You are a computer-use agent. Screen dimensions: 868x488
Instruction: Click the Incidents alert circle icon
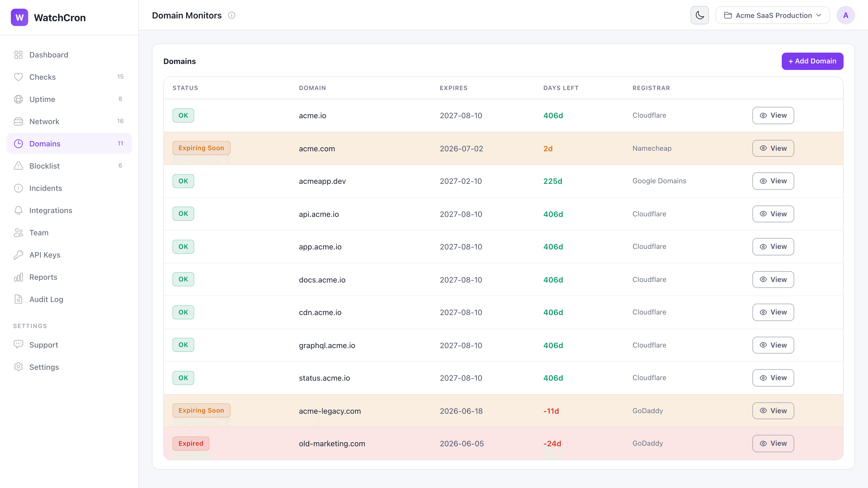18,188
